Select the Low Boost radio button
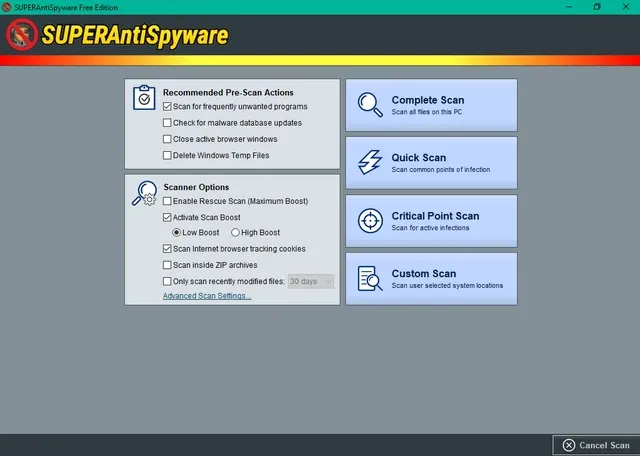640x456 pixels. [x=176, y=233]
